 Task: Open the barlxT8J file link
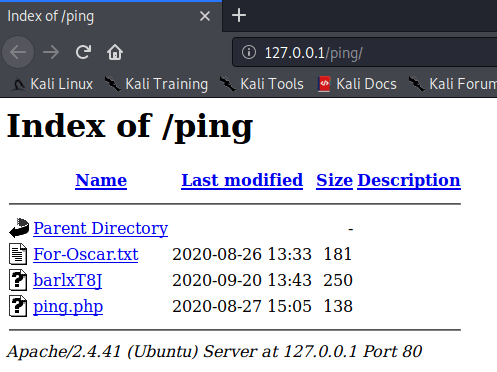(x=68, y=280)
